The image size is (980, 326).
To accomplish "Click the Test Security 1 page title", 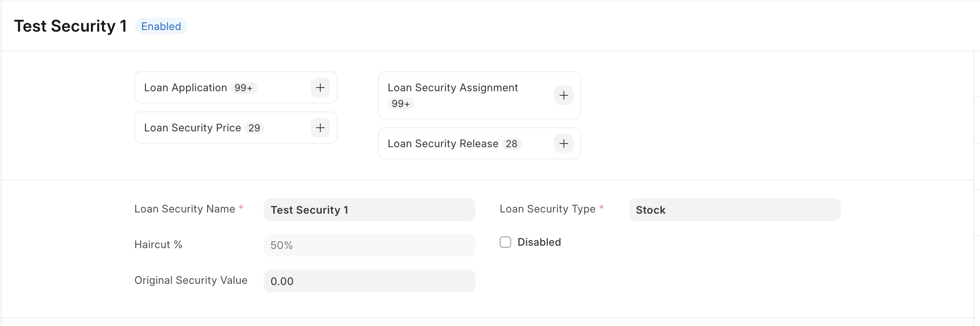I will tap(71, 26).
